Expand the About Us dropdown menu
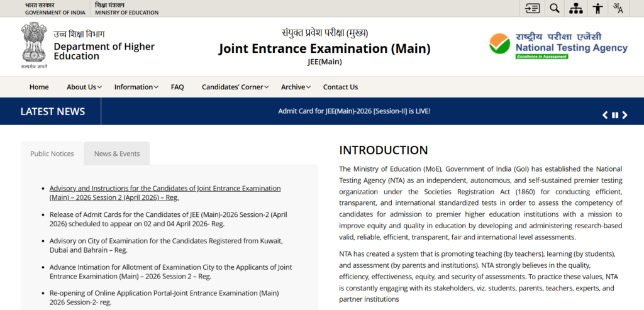The image size is (644, 310). coord(84,87)
